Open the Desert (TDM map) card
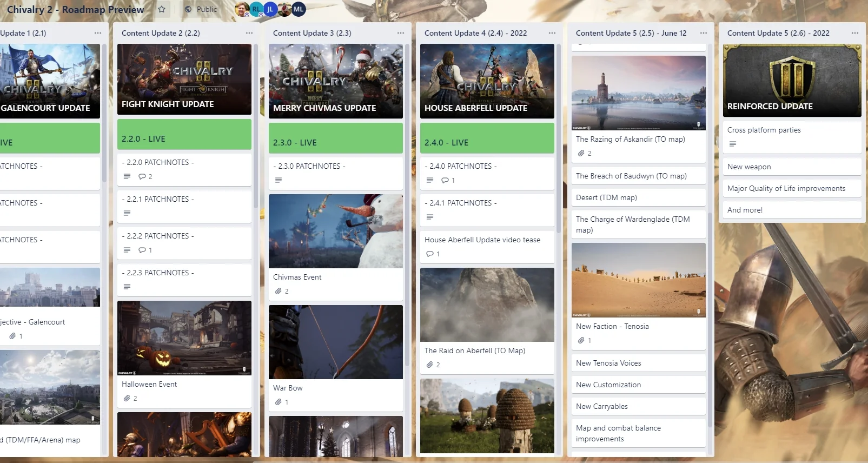The height and width of the screenshot is (463, 868). [x=639, y=197]
